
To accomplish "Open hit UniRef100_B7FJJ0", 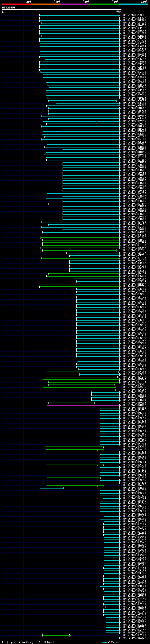I will click(135, 18).
